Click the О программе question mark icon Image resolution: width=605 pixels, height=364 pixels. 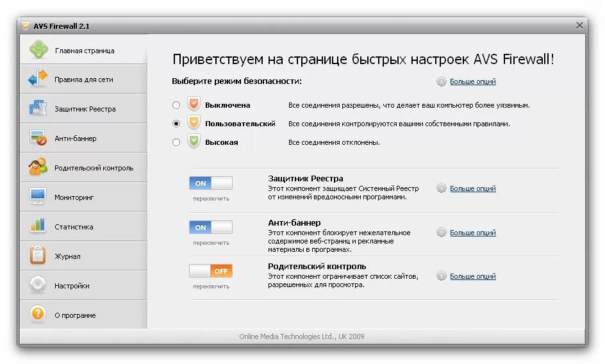(x=38, y=314)
